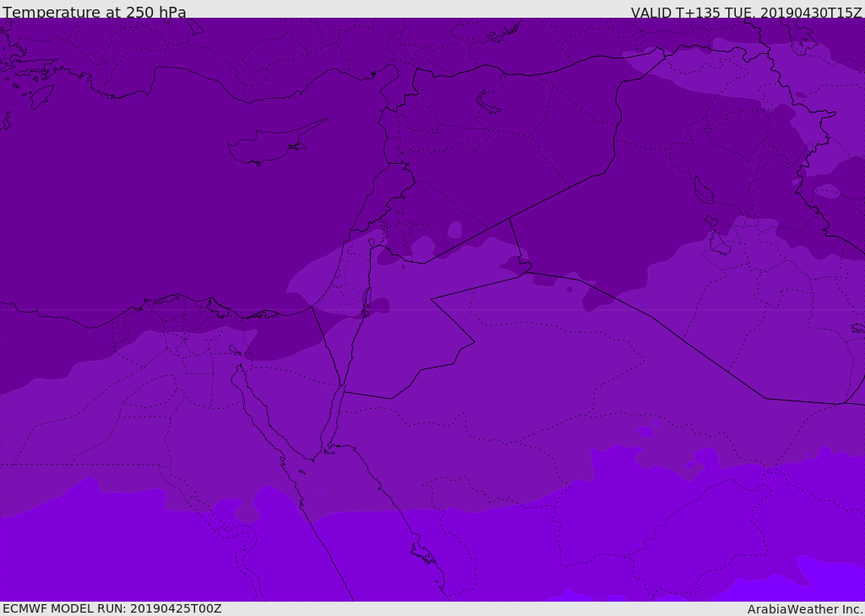Click Lake Van in eastern Turkey

tap(488, 102)
